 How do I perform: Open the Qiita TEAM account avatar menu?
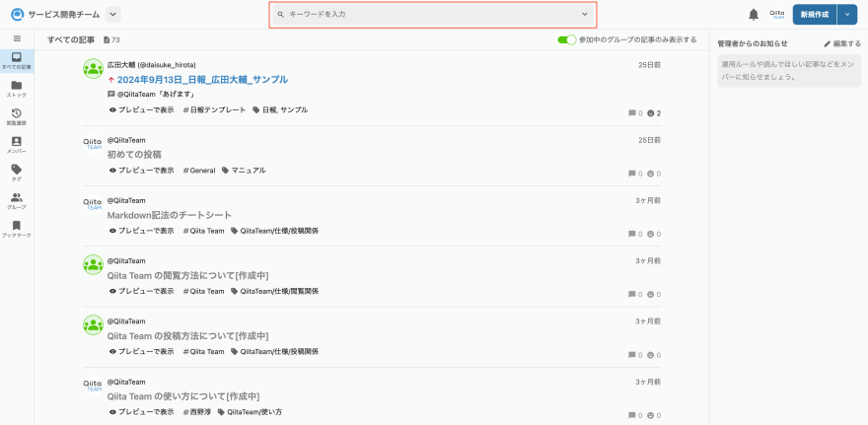pos(776,15)
